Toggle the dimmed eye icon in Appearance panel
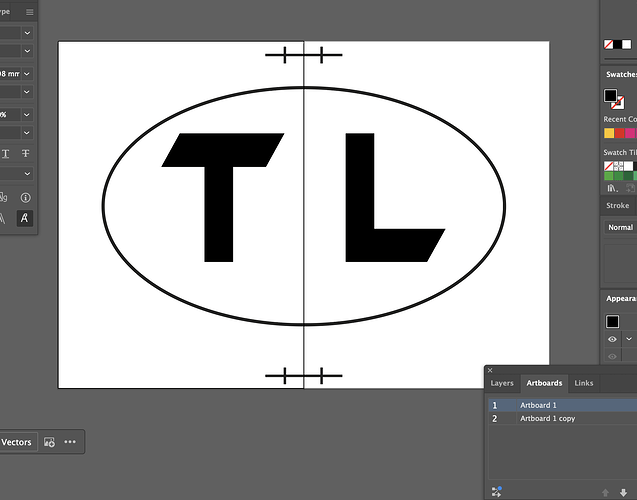Image resolution: width=637 pixels, height=500 pixels. (x=612, y=356)
